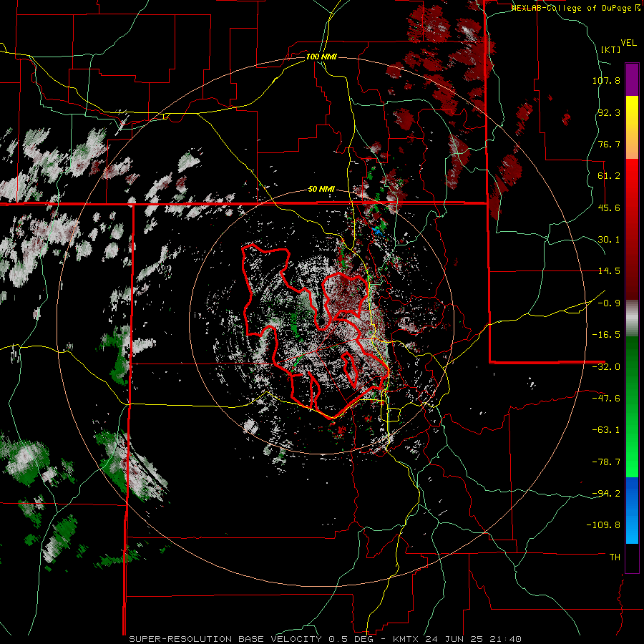The width and height of the screenshot is (644, 644).
Task: Click the 76.7 legend value
Action: [609, 144]
